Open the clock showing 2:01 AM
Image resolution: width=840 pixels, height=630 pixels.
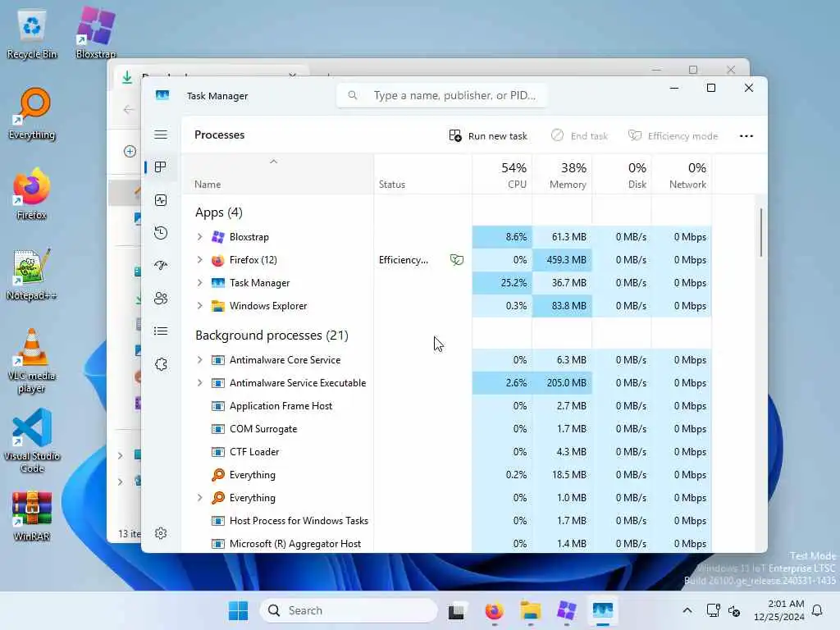tap(779, 610)
